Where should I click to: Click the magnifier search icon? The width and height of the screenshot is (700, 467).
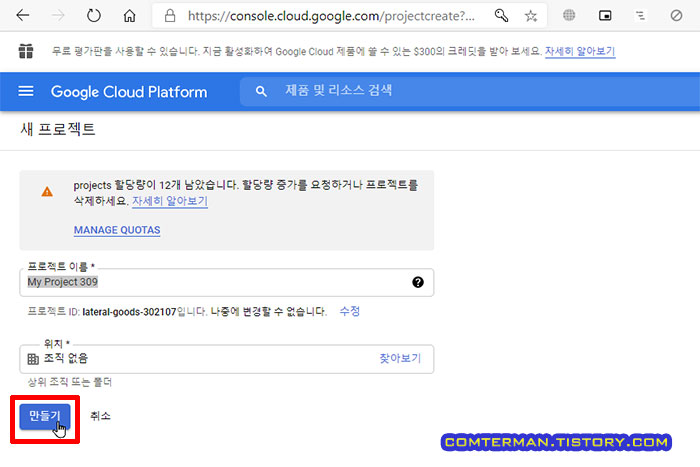(x=261, y=92)
